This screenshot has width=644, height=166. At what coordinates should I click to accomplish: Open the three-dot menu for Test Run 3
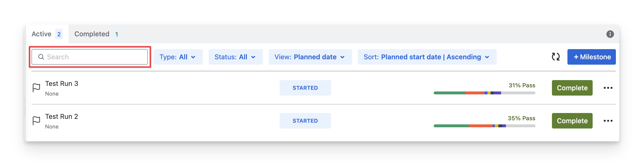tap(608, 88)
